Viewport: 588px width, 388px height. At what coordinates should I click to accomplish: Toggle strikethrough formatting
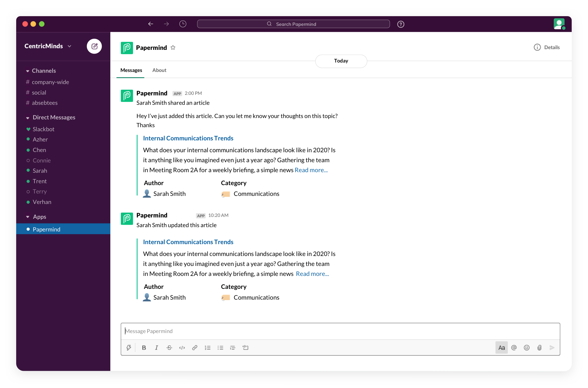tap(169, 348)
